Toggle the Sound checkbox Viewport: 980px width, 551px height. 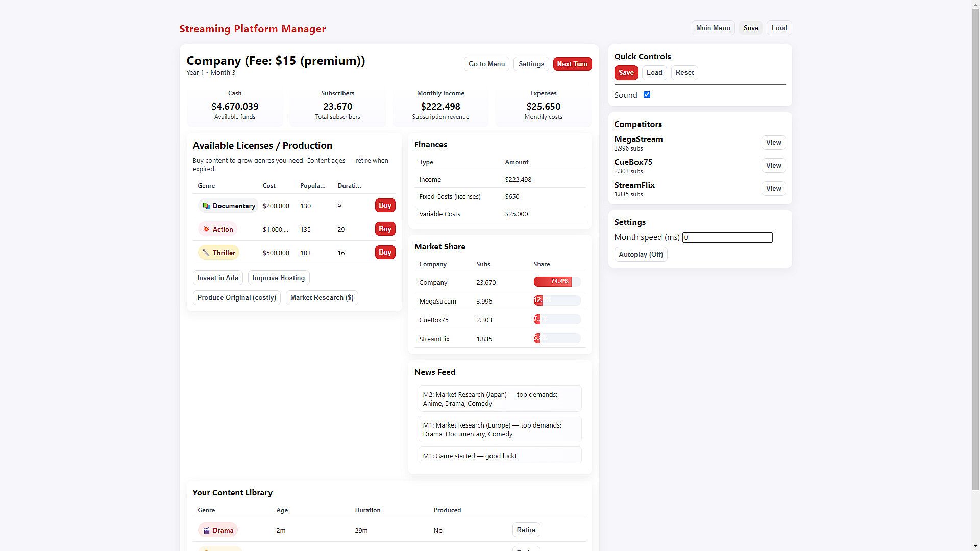tap(647, 95)
